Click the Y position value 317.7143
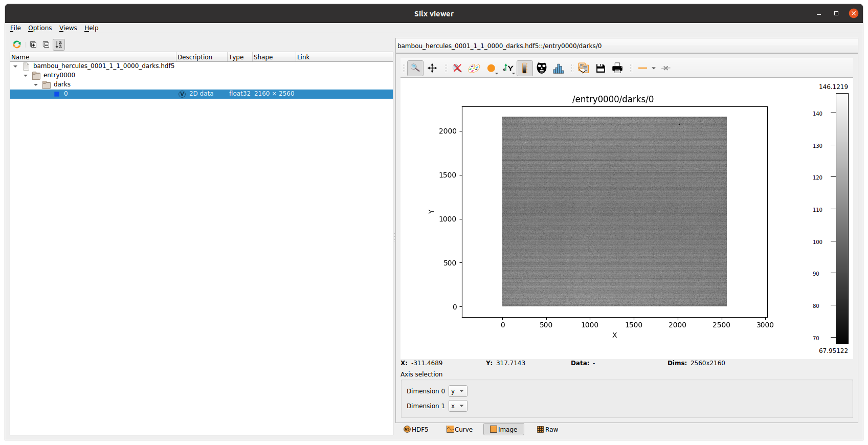868x445 pixels. click(510, 363)
